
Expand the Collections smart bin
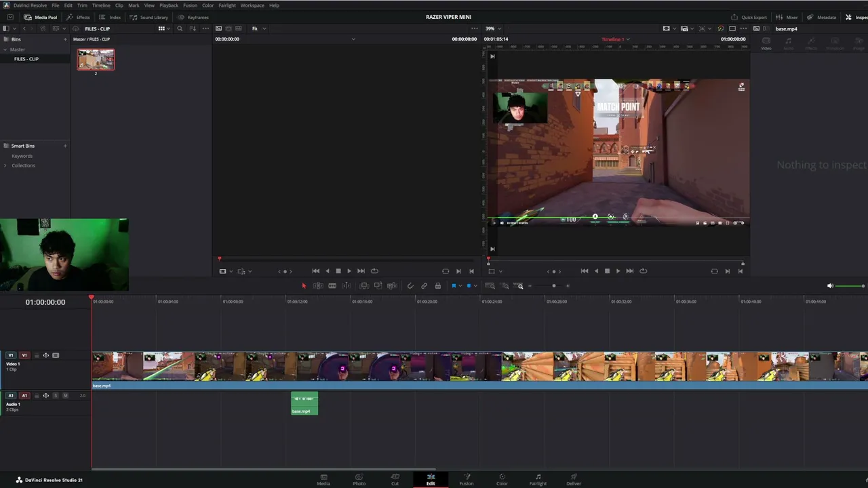6,165
